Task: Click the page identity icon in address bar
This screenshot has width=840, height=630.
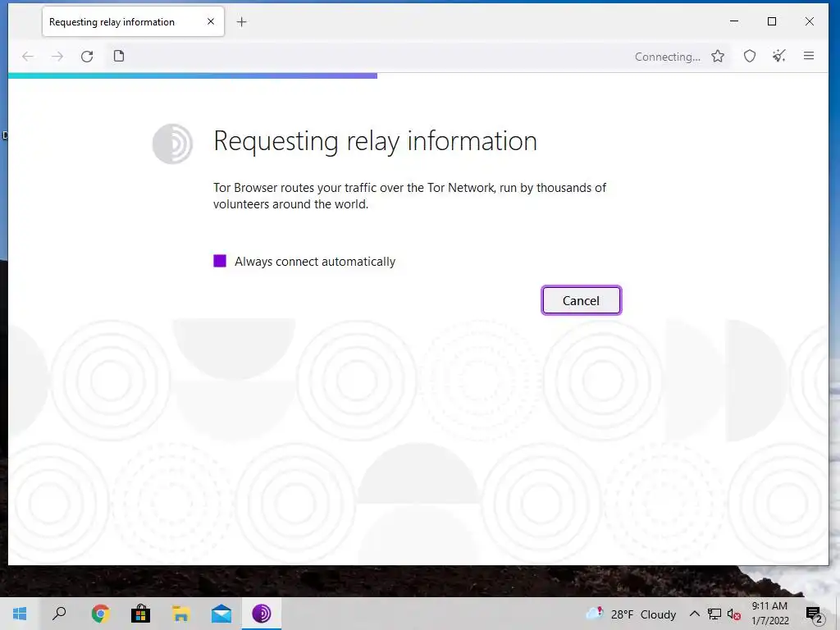Action: point(119,56)
